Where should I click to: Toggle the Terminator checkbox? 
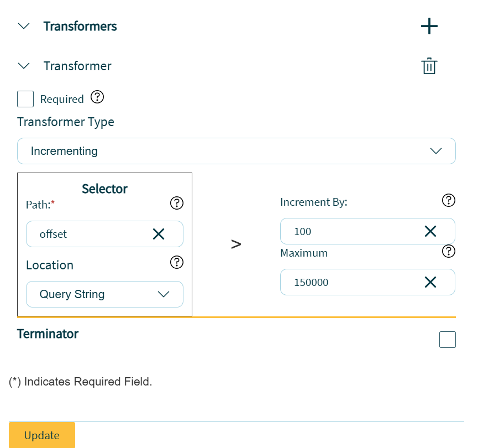(447, 340)
